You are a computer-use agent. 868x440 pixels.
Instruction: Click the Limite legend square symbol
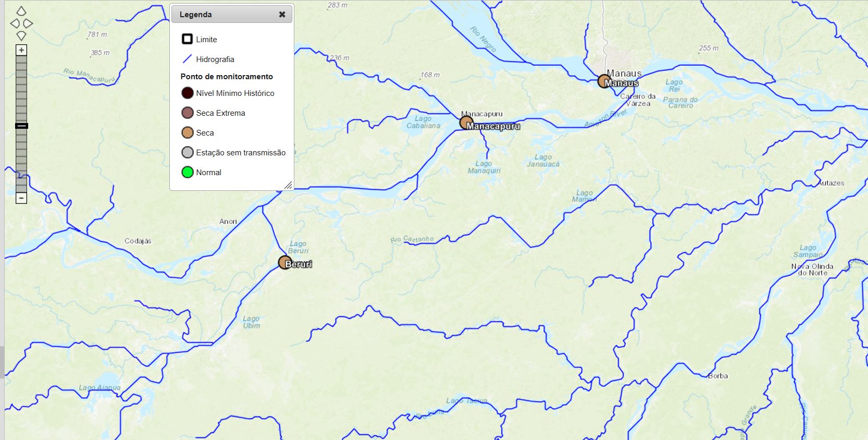pyautogui.click(x=188, y=39)
